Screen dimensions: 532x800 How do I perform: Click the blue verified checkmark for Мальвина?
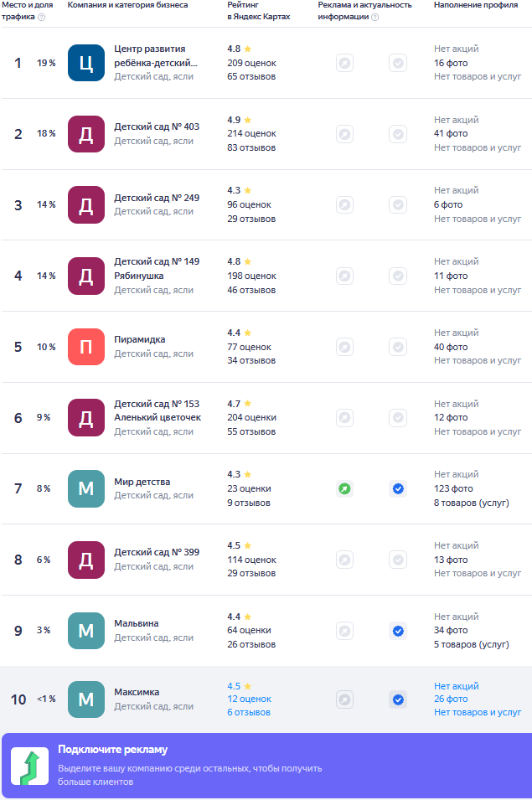coord(398,631)
